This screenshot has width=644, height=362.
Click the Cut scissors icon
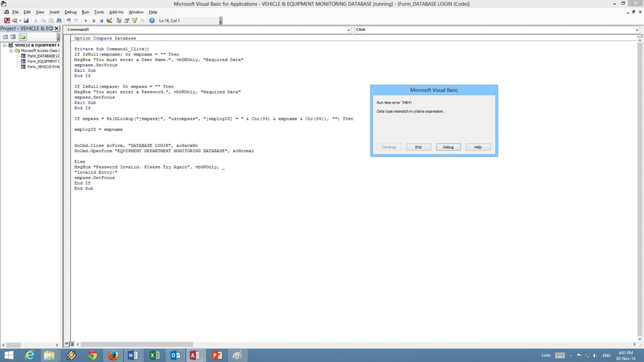pyautogui.click(x=36, y=20)
